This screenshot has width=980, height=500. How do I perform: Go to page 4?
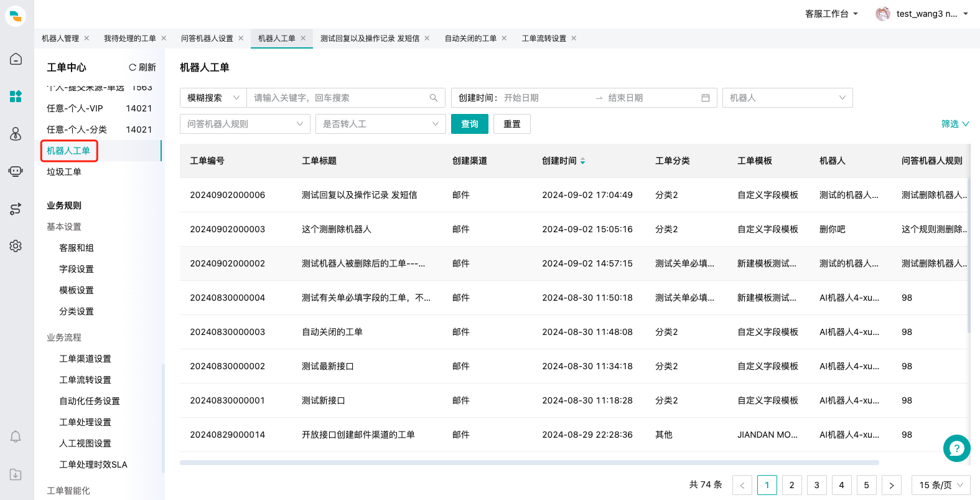pos(842,485)
